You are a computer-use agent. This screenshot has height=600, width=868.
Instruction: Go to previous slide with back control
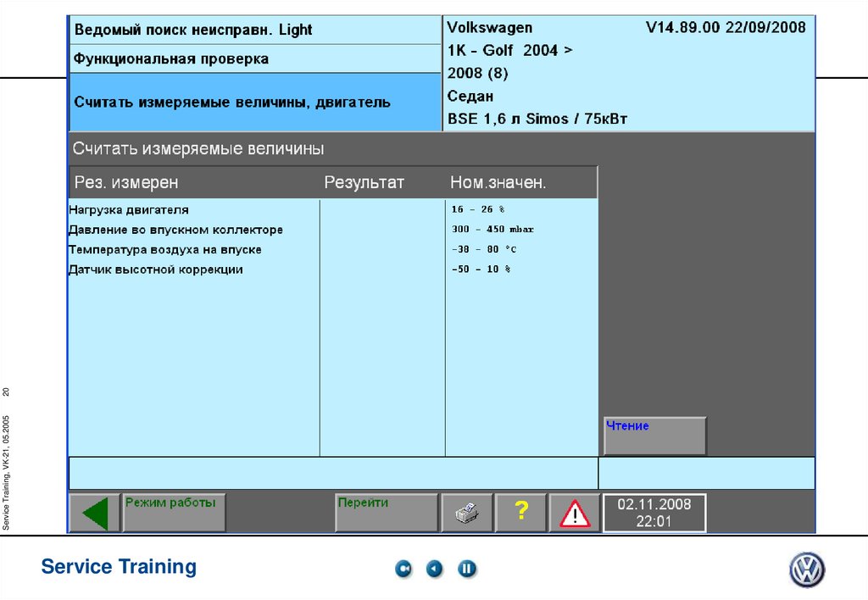[x=435, y=569]
